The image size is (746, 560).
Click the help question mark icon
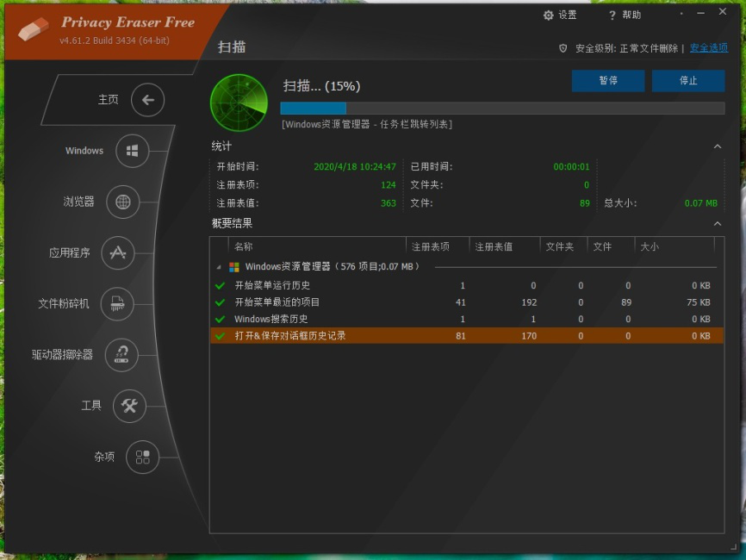pos(612,16)
